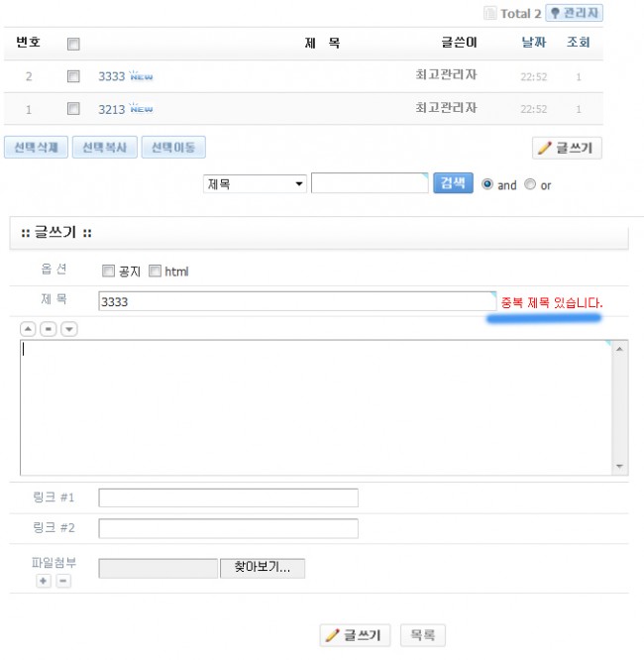Click 최고관리자 author in row 2

click(x=446, y=75)
